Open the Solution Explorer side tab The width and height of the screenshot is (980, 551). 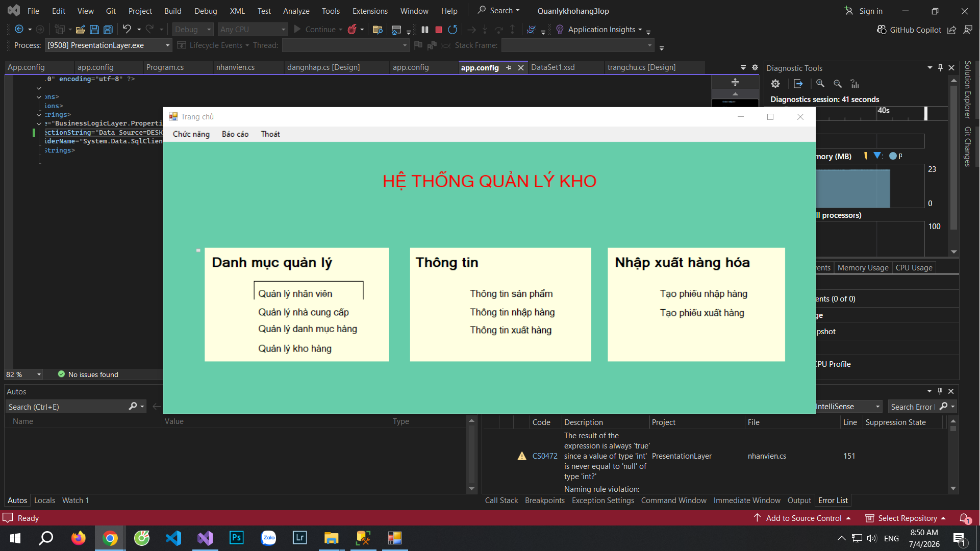(967, 90)
